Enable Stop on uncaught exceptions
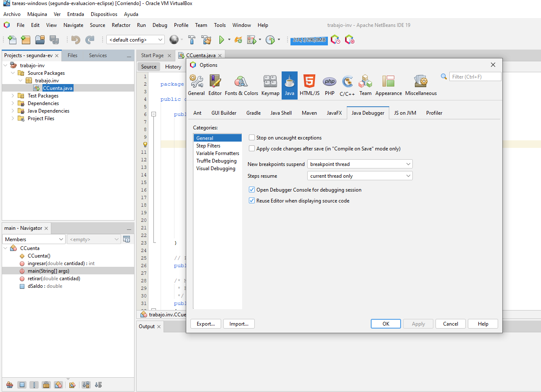The height and width of the screenshot is (392, 541). [252, 138]
